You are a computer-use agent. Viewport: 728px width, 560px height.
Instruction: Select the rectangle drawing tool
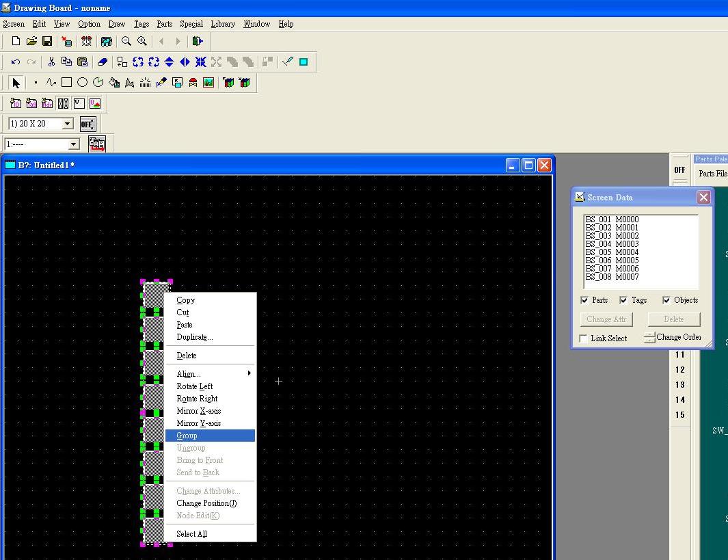66,83
